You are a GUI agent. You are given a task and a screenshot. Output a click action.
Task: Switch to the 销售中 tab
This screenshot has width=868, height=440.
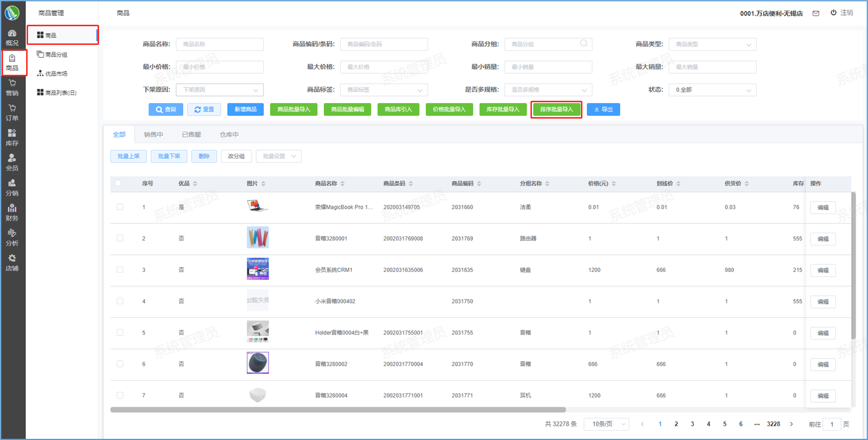point(153,134)
